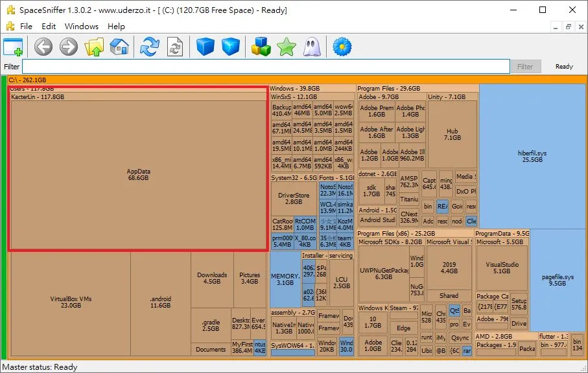
Task: Click the colored cubes toolbar icon
Action: [261, 47]
